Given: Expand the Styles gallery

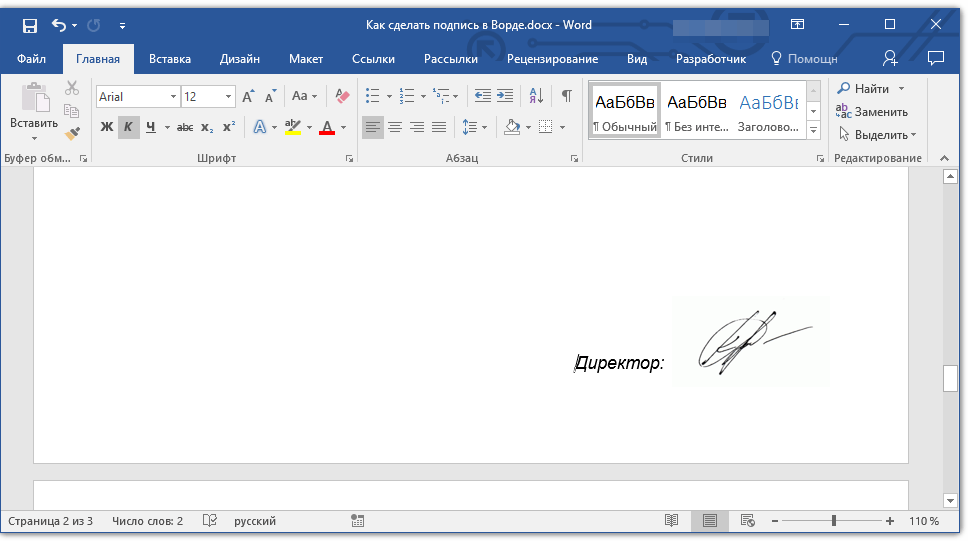Looking at the screenshot, I should [x=813, y=131].
